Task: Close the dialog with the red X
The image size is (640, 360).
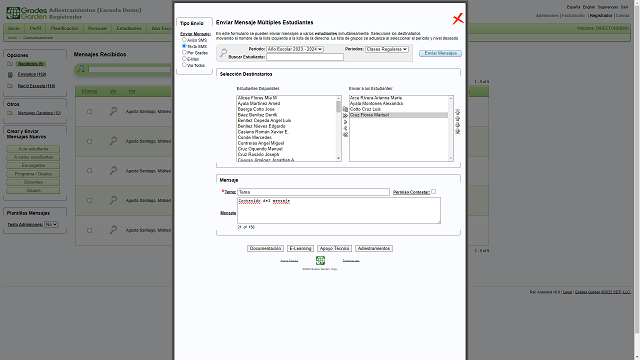Action: click(x=458, y=19)
